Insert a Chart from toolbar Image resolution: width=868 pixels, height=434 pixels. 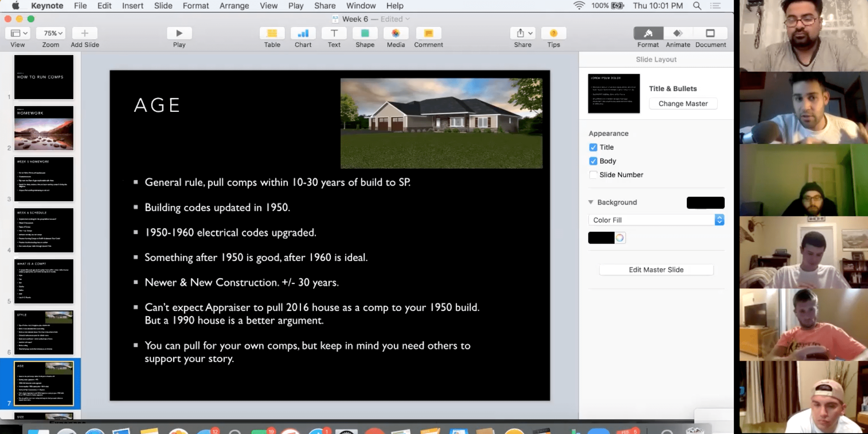click(x=303, y=33)
